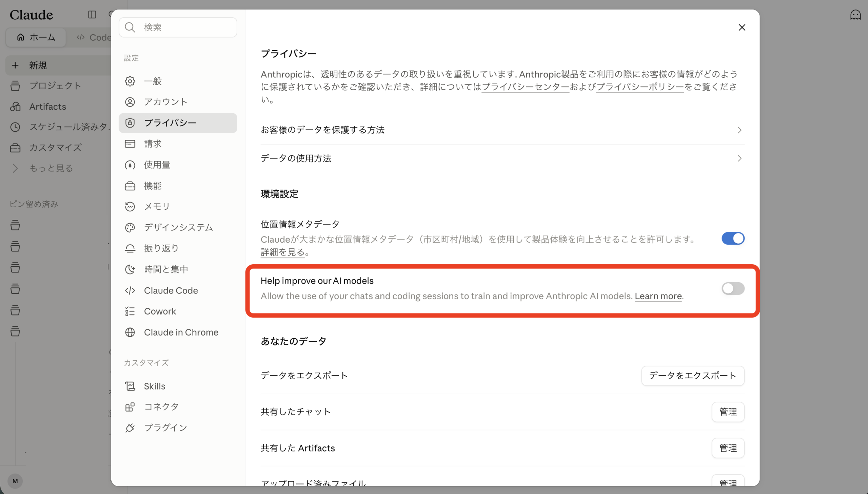Click the コネクタ connector icon
Viewport: 868px width, 494px height.
point(130,407)
